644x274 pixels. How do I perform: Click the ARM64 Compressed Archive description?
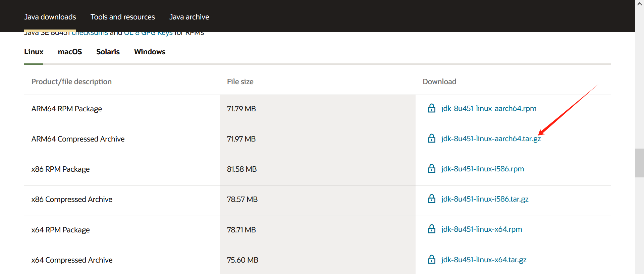[x=78, y=139]
